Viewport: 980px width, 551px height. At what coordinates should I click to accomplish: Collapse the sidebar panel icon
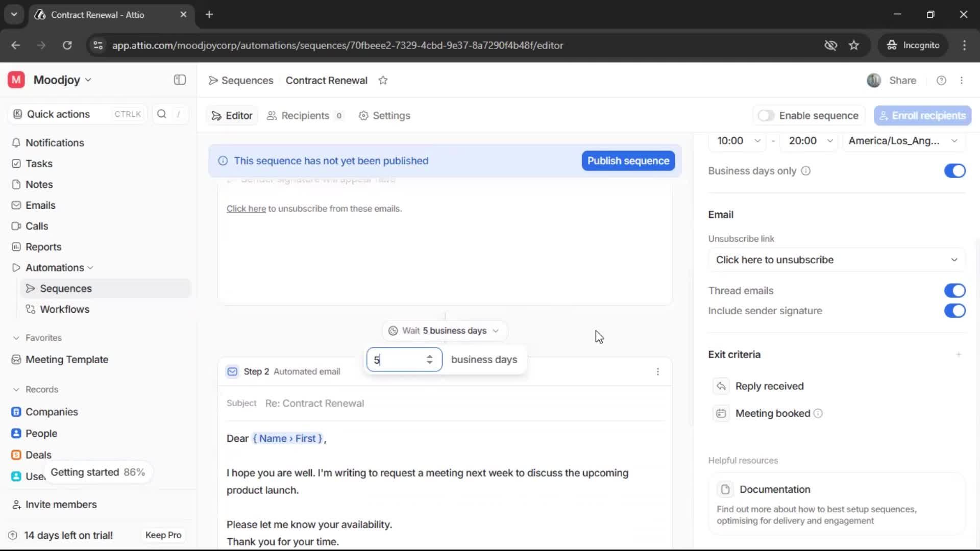tap(180, 80)
